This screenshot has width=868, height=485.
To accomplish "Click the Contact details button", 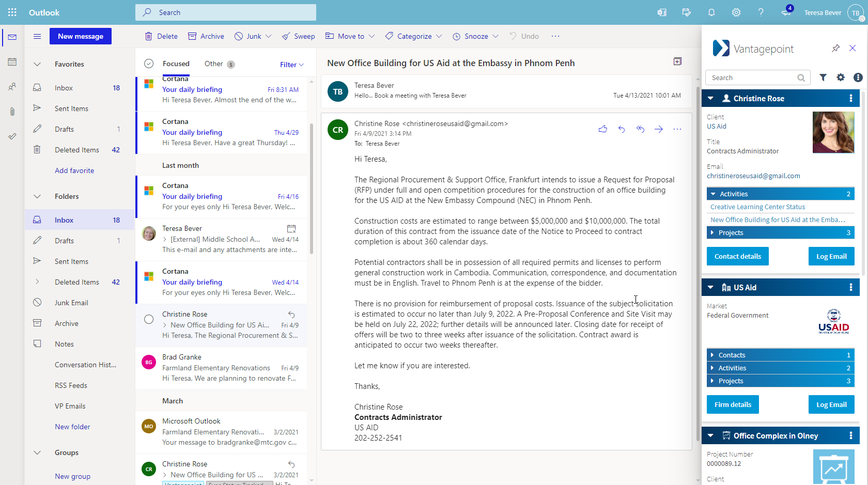I will click(x=737, y=256).
